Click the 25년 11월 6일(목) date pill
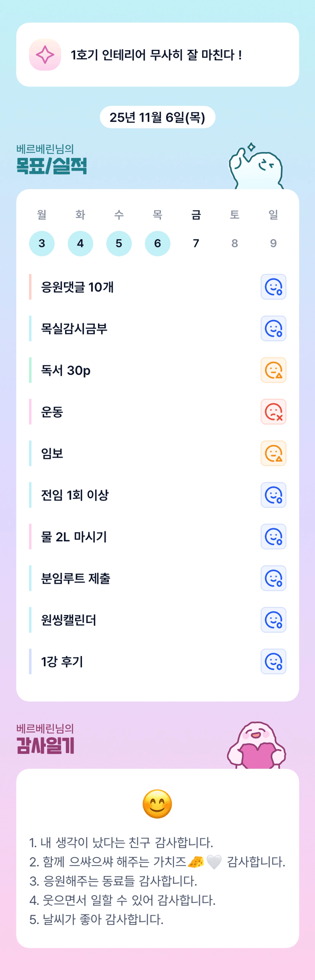 [x=157, y=117]
